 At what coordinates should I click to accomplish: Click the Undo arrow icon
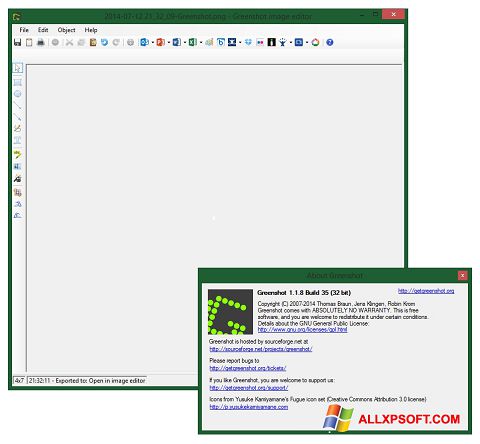(104, 42)
